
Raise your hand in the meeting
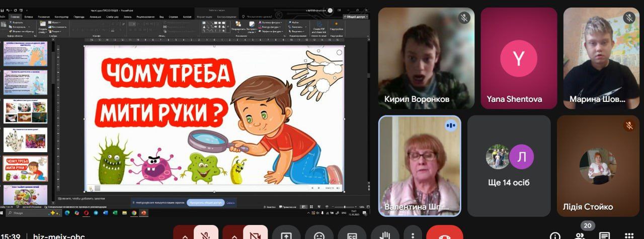384,234
